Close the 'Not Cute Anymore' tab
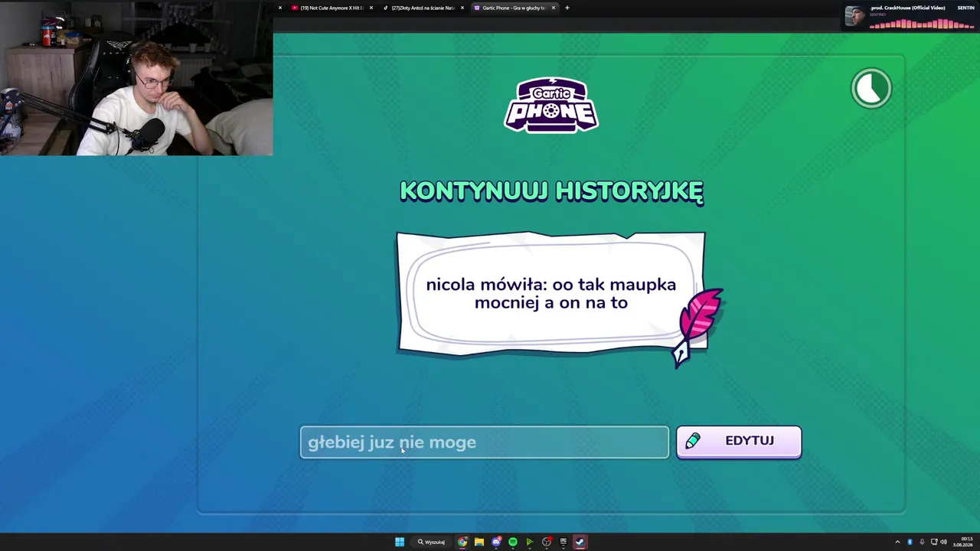The width and height of the screenshot is (980, 551). [371, 8]
